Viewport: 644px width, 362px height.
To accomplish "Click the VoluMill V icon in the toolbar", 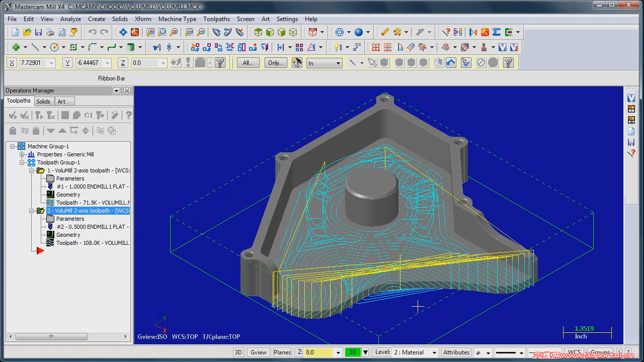I will 503,47.
